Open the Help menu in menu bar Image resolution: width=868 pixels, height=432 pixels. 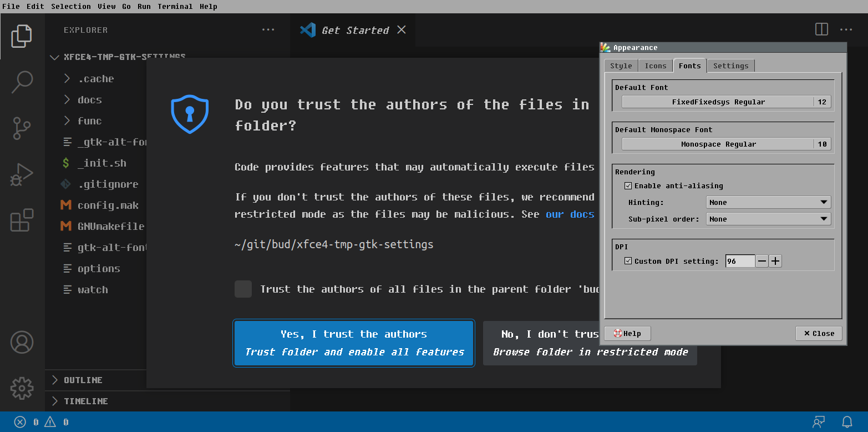point(209,7)
